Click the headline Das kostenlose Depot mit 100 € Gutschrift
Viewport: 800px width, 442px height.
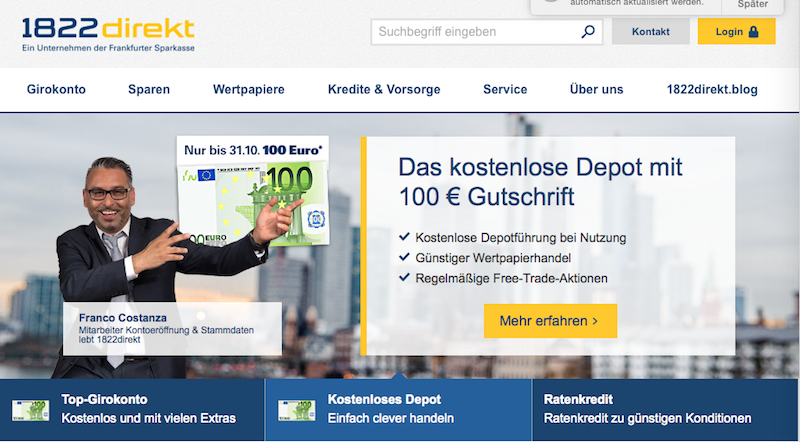coord(540,182)
